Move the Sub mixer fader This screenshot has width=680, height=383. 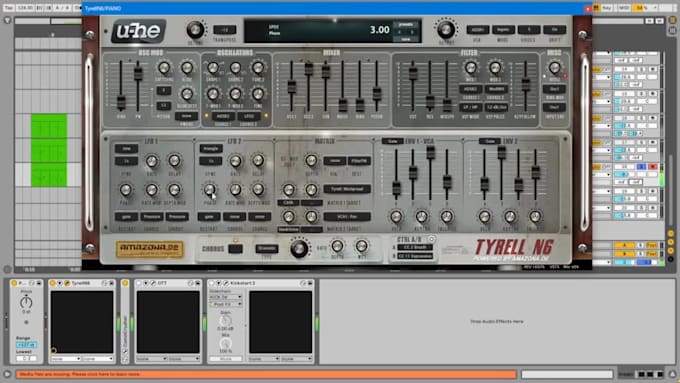pyautogui.click(x=326, y=71)
